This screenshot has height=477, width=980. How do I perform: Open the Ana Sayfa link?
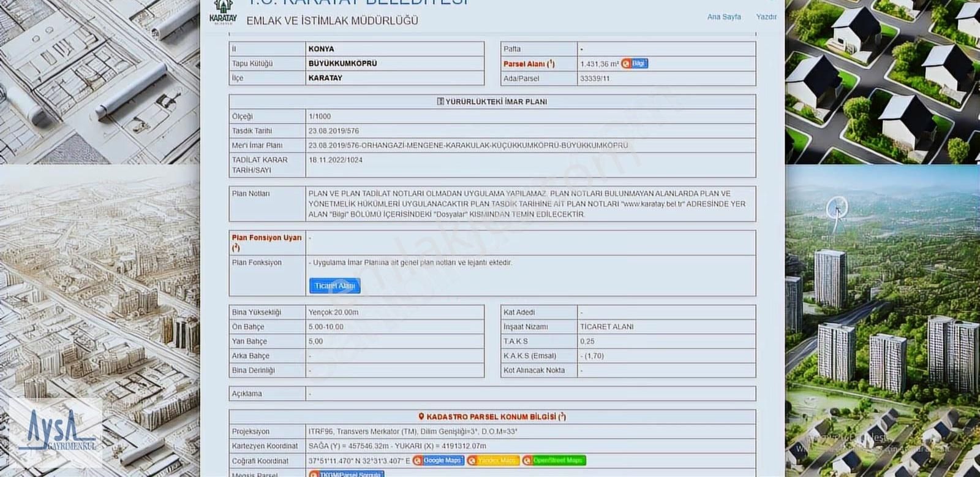click(724, 17)
